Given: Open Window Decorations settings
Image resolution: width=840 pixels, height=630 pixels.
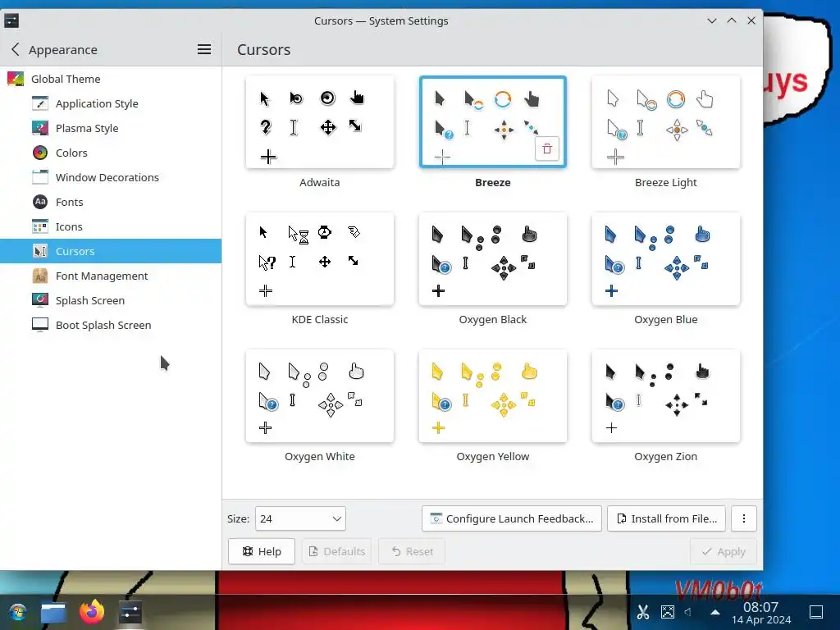Looking at the screenshot, I should (111, 177).
